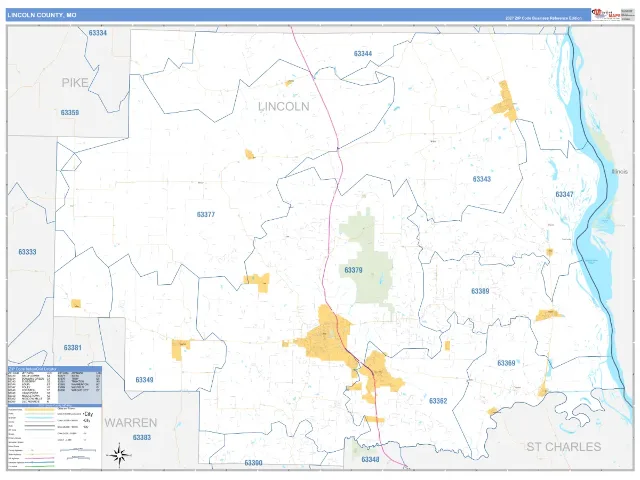
Task: Click the map legend box
Action: (55, 438)
